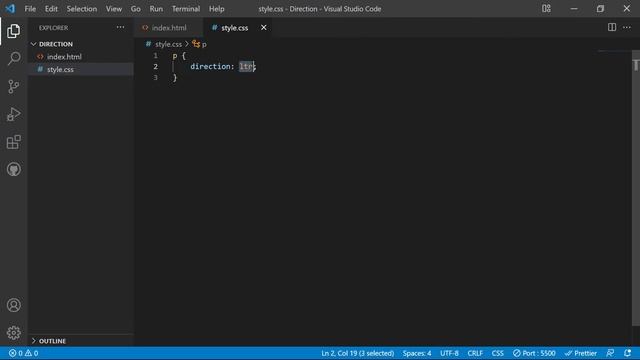Open notifications bell in status bar
Image resolution: width=640 pixels, height=360 pixels.
click(627, 353)
